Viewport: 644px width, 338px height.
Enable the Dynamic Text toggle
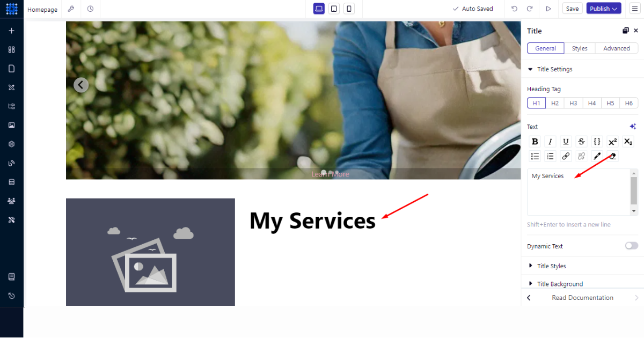pos(631,246)
